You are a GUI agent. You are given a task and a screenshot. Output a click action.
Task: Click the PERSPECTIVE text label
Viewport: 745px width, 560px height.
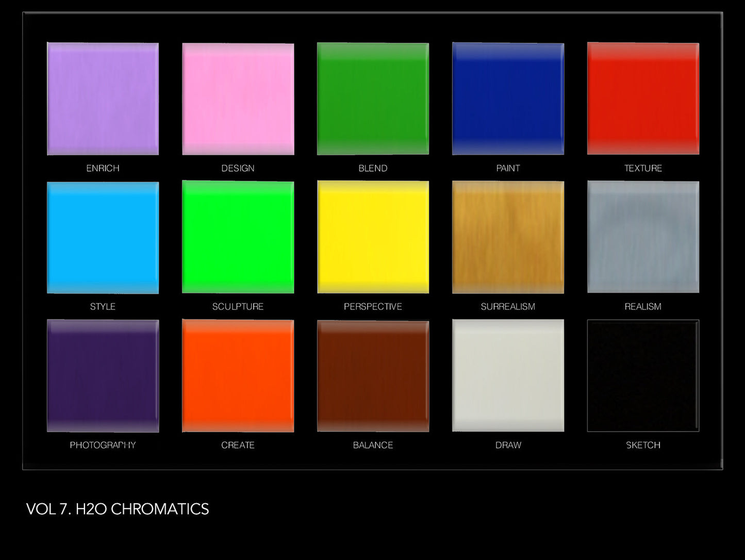click(373, 307)
